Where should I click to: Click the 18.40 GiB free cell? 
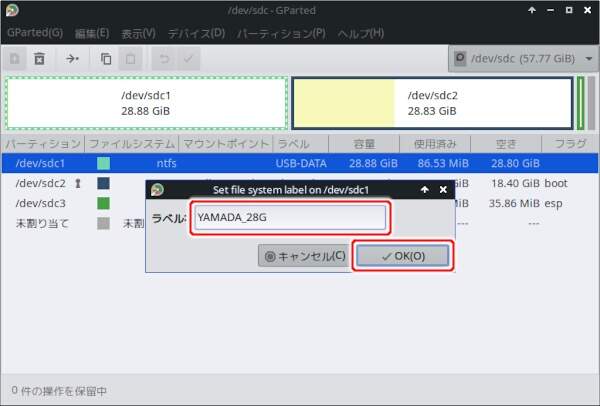point(515,183)
